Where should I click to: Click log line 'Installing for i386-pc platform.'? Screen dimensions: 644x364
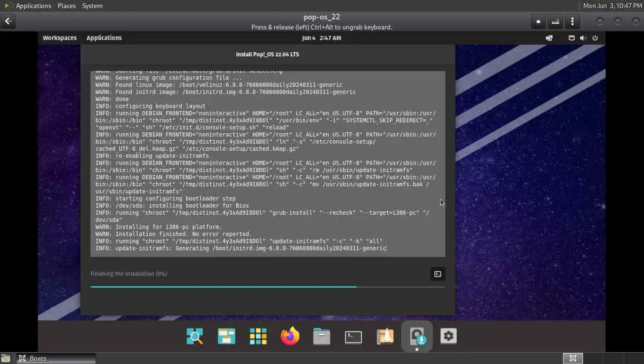coord(169,227)
